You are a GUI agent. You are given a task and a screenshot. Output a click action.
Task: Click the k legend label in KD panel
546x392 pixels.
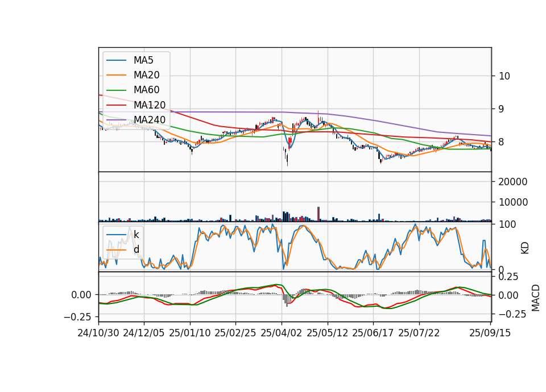point(136,235)
